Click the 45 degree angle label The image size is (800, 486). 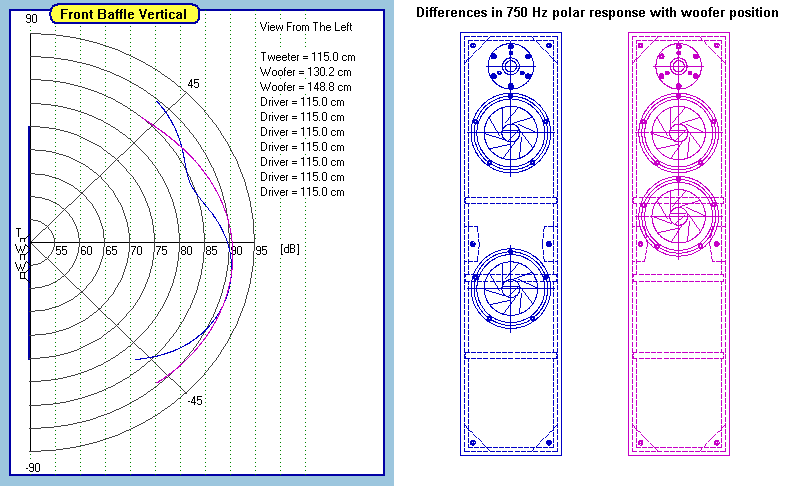pyautogui.click(x=193, y=84)
